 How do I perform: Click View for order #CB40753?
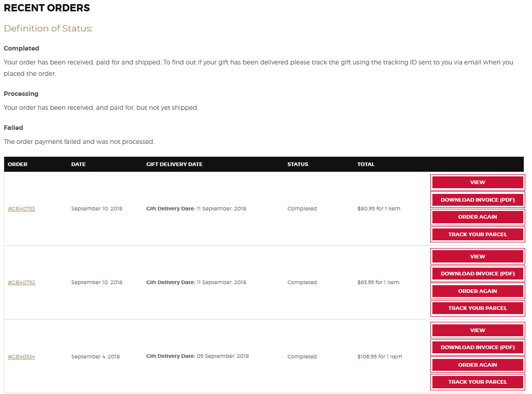477,183
